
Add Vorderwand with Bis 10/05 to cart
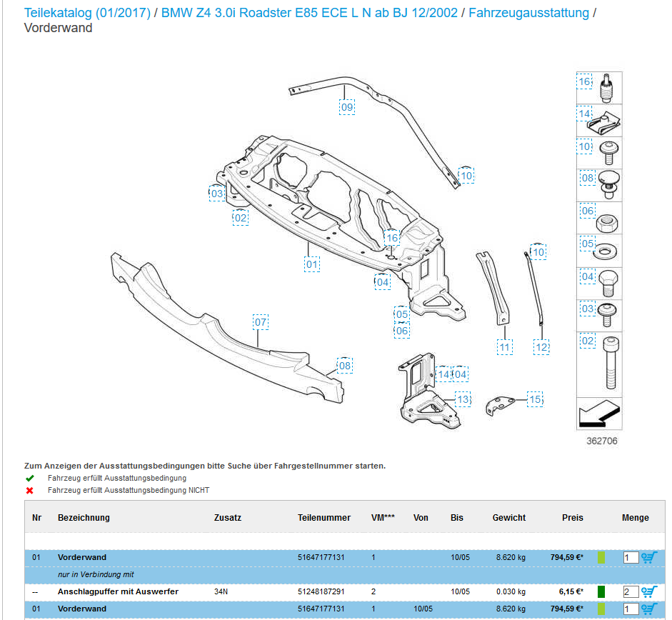pos(649,557)
